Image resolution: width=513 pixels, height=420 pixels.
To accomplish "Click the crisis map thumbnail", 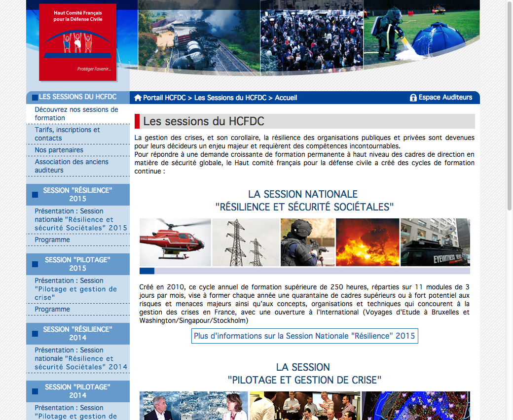I will [x=416, y=406].
